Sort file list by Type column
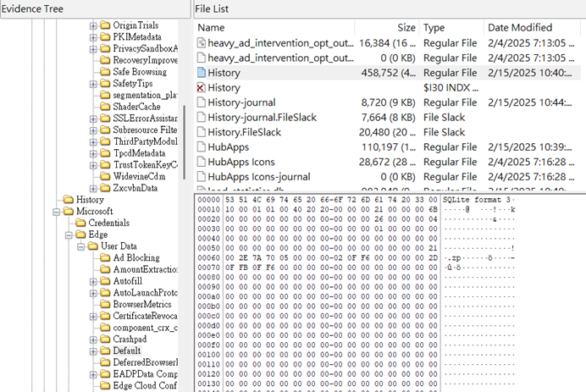 452,28
